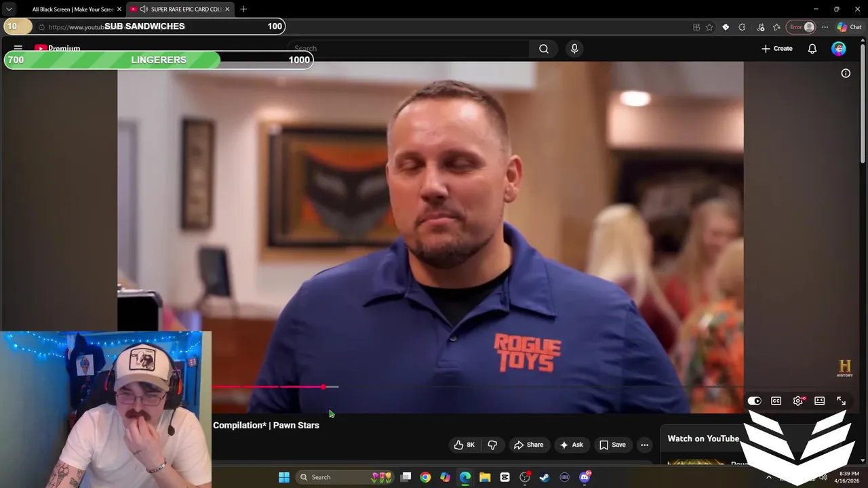Launch Chrome from taskbar
This screenshot has height=488, width=868.
(425, 477)
